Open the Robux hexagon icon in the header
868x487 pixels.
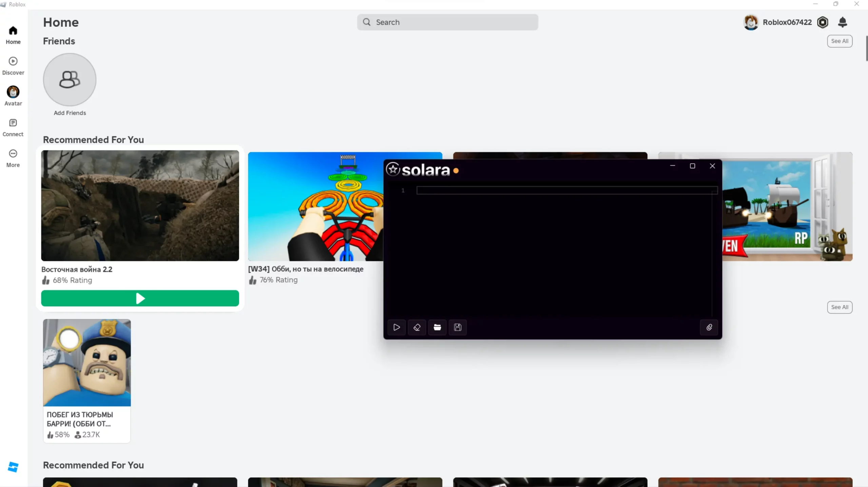[823, 22]
